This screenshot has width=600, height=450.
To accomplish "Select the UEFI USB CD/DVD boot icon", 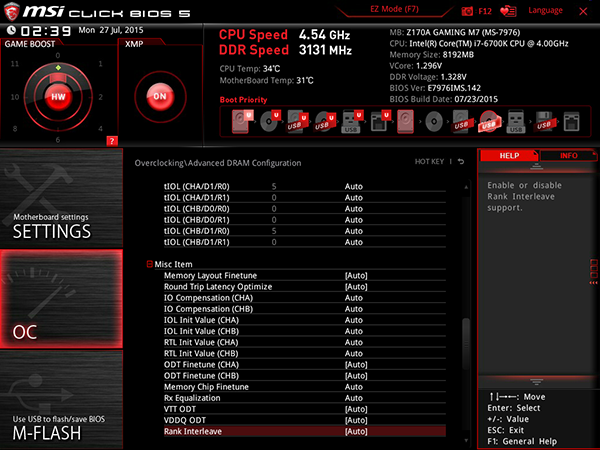I will 325,122.
